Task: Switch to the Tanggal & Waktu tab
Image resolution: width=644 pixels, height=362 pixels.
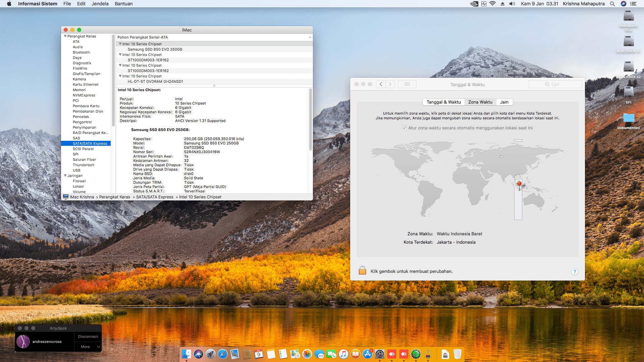Action: 443,102
